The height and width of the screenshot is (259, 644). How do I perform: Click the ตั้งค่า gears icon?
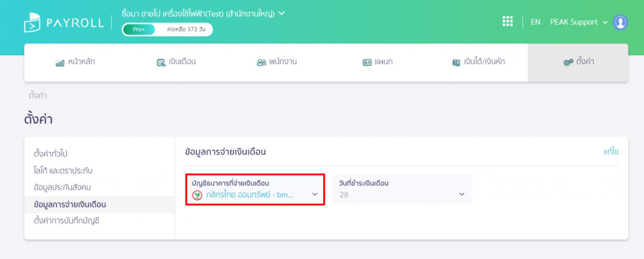click(x=569, y=62)
